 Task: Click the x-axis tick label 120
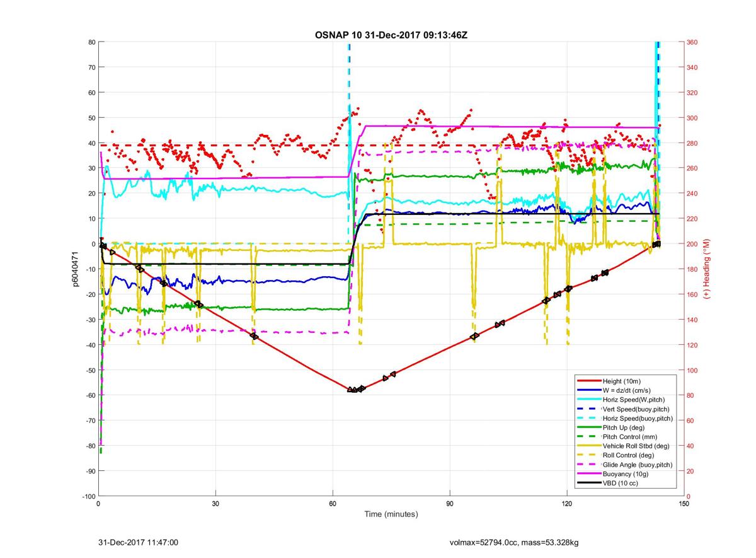567,504
